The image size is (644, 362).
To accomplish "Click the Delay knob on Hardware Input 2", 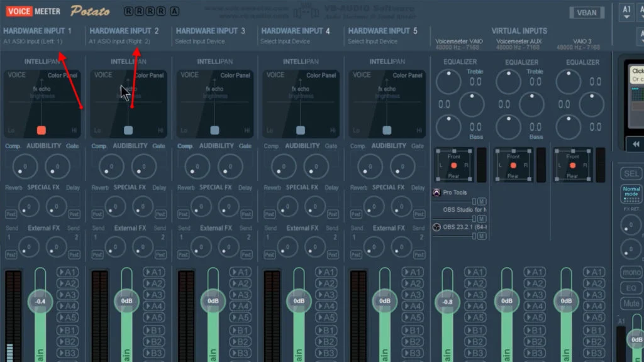I will click(143, 206).
